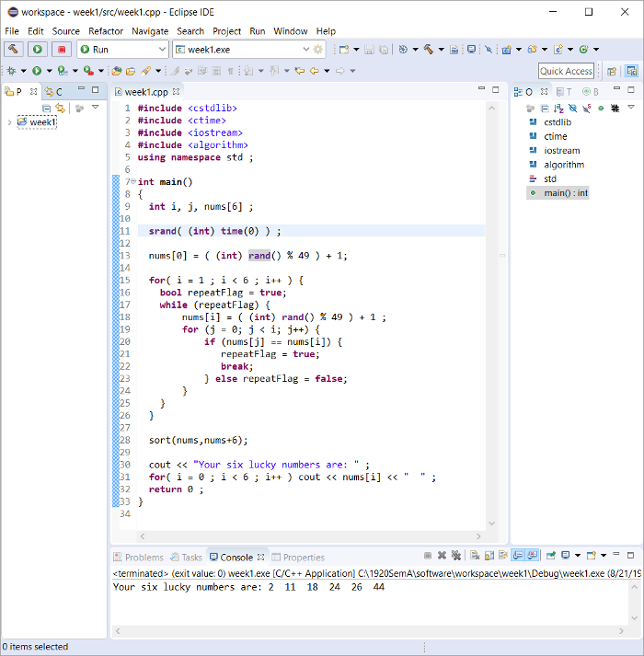The image size is (644, 656).
Task: Open the Window menu
Action: [x=291, y=31]
